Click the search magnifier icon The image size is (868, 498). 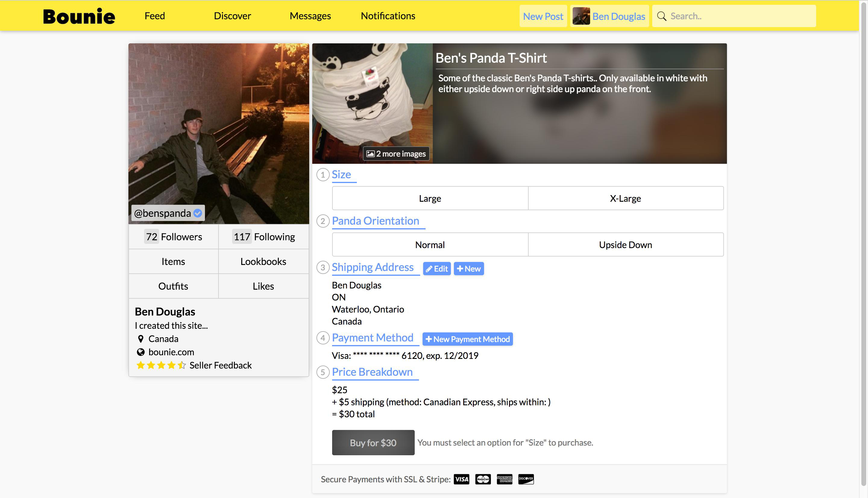[662, 16]
